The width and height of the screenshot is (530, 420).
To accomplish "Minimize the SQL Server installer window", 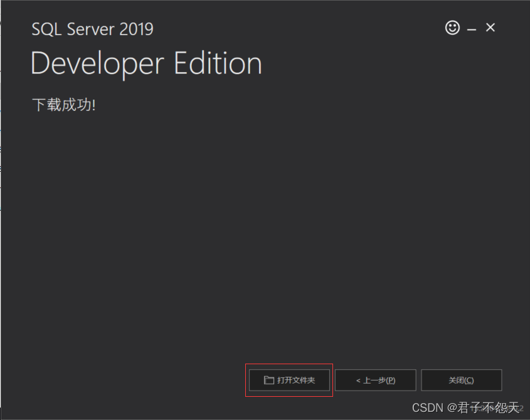I will coord(472,29).
